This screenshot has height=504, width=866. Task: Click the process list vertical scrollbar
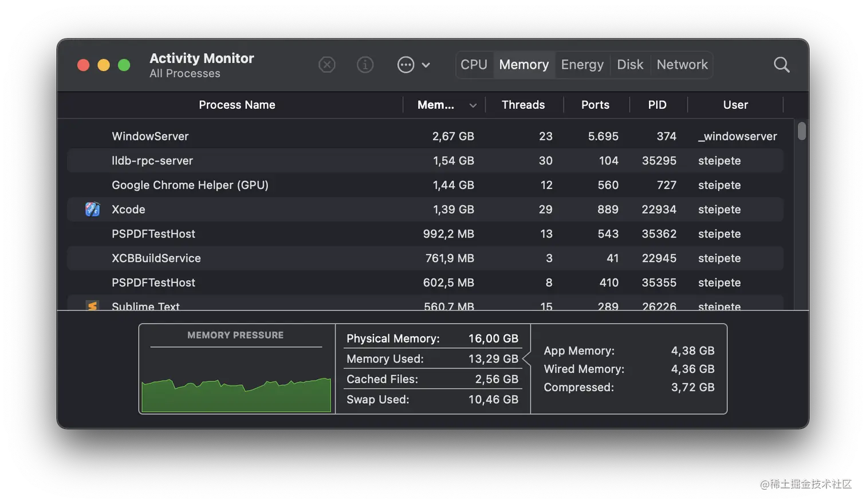coord(802,131)
